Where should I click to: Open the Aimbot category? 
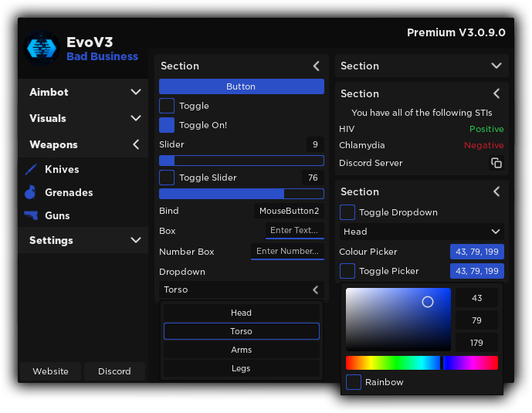tap(83, 92)
